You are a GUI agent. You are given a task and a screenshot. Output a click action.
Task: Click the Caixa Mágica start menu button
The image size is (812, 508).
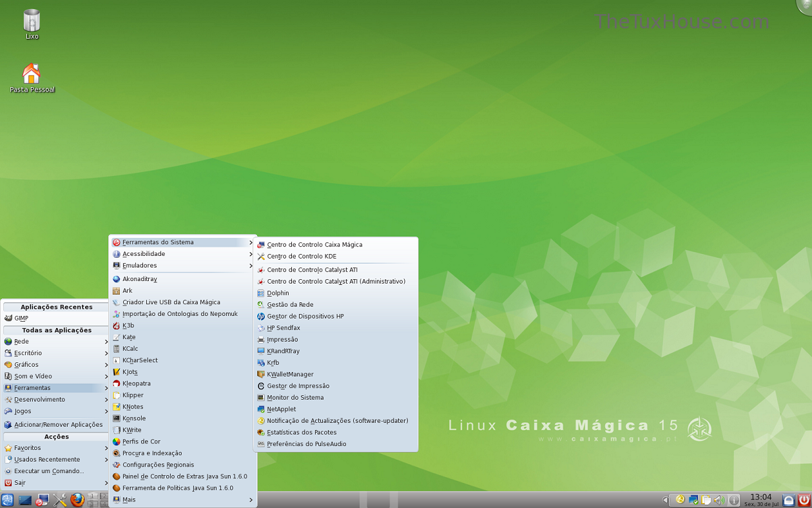8,500
